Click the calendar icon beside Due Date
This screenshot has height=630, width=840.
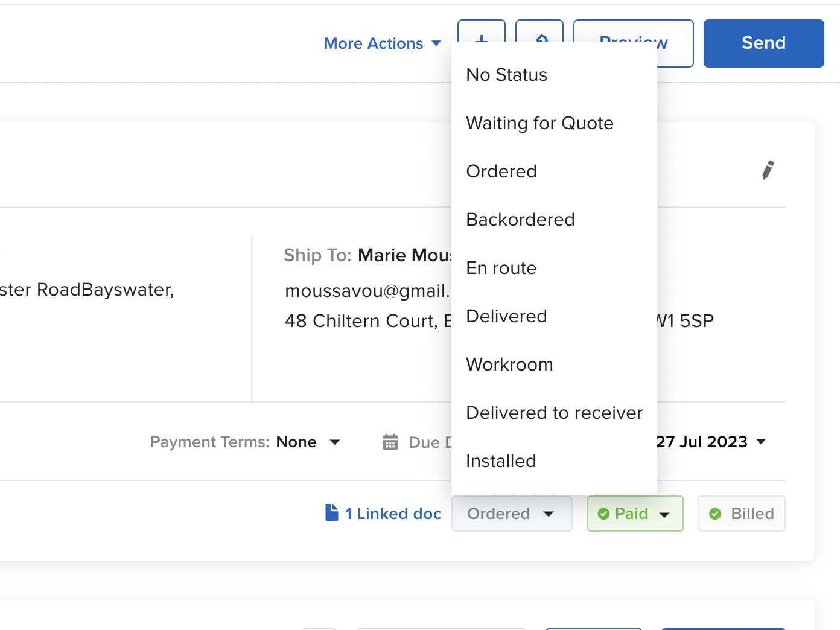(390, 442)
